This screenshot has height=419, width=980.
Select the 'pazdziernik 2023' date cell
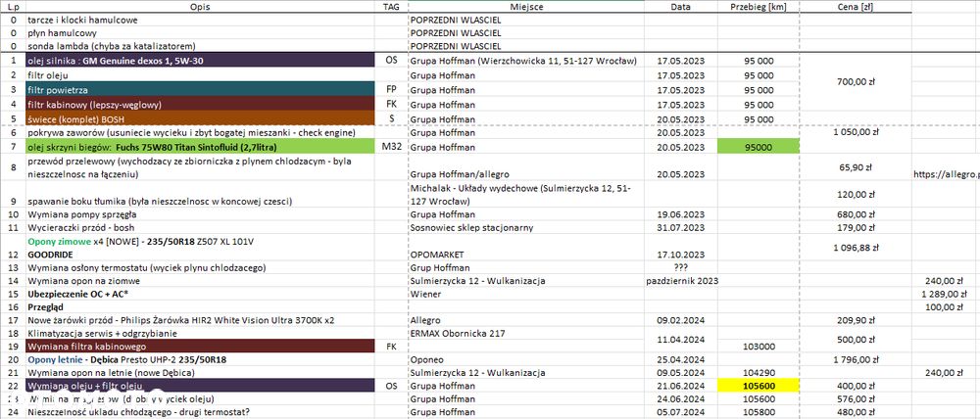[x=681, y=281]
